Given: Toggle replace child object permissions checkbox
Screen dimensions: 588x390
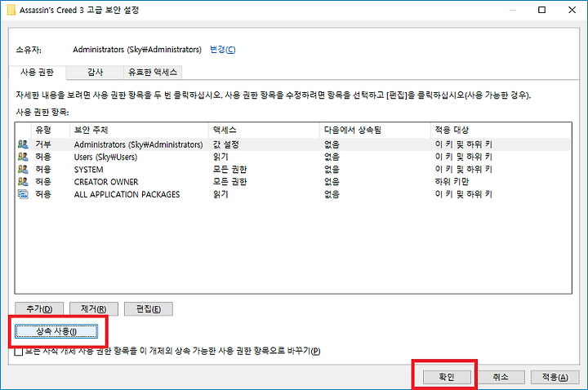Looking at the screenshot, I should pyautogui.click(x=18, y=352).
